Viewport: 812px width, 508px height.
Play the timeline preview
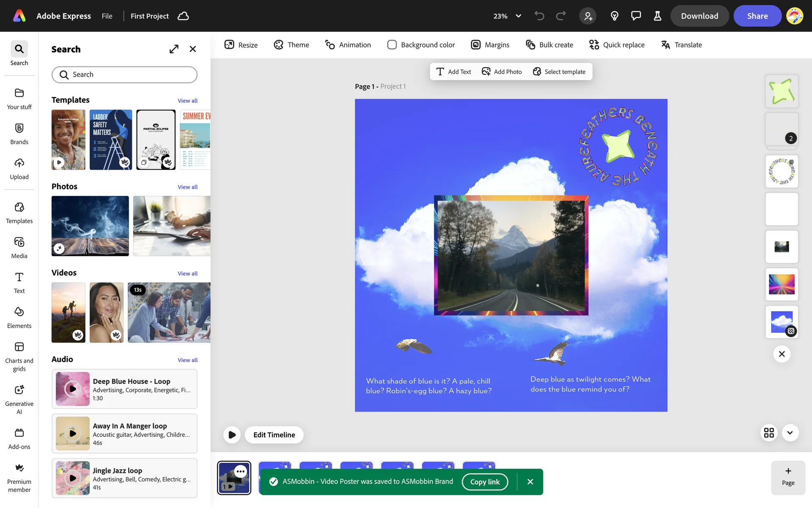pyautogui.click(x=232, y=435)
